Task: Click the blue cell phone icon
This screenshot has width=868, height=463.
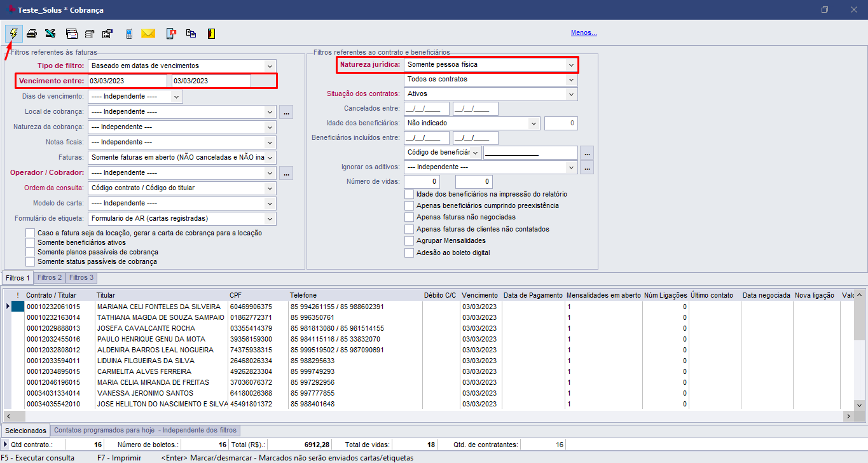Action: point(129,34)
